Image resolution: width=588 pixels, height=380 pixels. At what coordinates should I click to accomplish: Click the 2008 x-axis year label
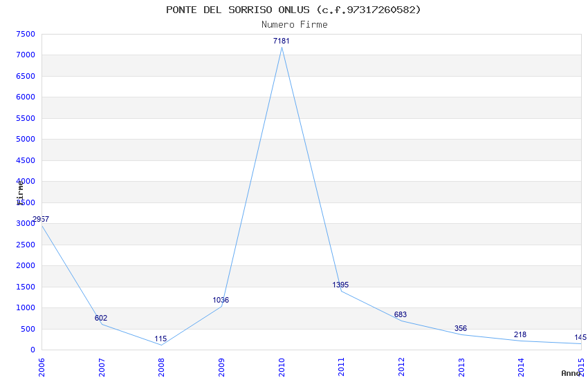tap(162, 368)
